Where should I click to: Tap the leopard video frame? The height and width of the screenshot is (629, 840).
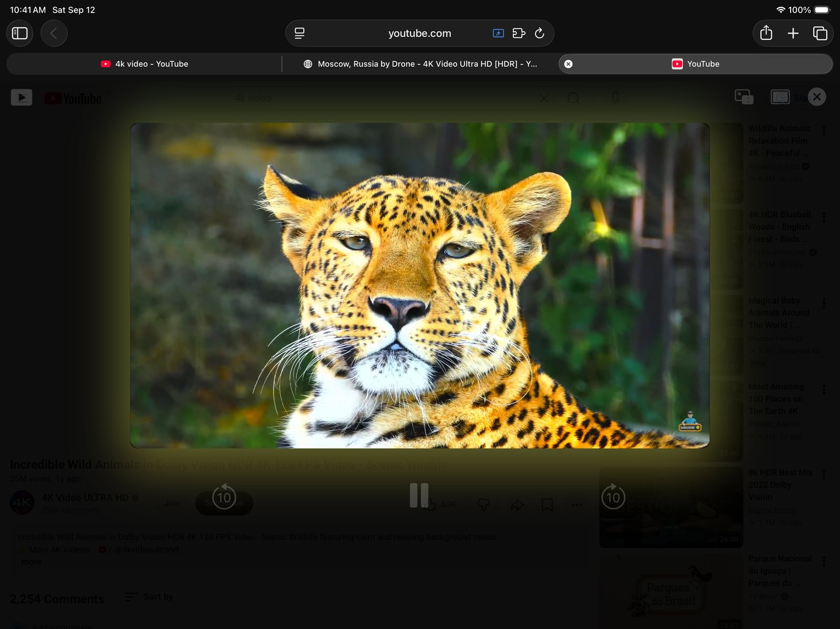pyautogui.click(x=420, y=285)
